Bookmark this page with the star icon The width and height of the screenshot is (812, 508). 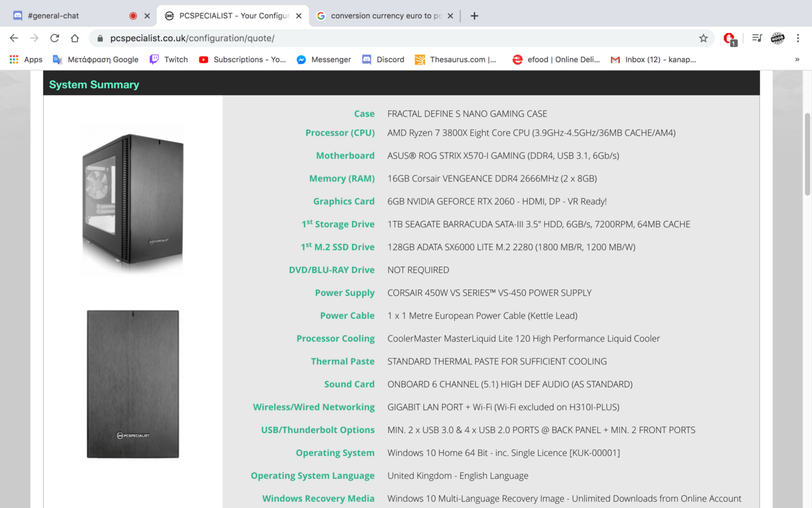[704, 38]
